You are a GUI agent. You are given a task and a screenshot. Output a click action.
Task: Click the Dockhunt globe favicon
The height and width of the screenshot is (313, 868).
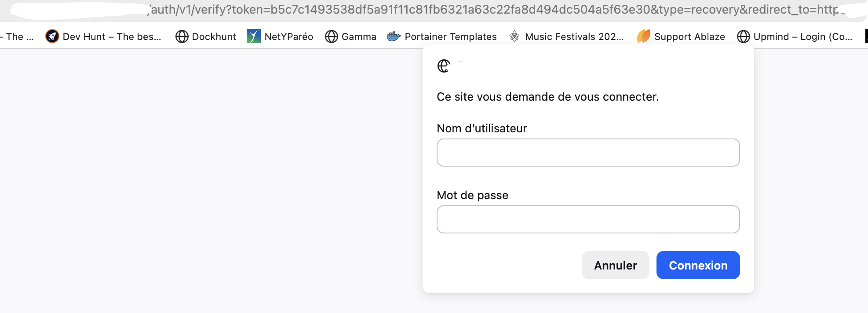tap(182, 36)
